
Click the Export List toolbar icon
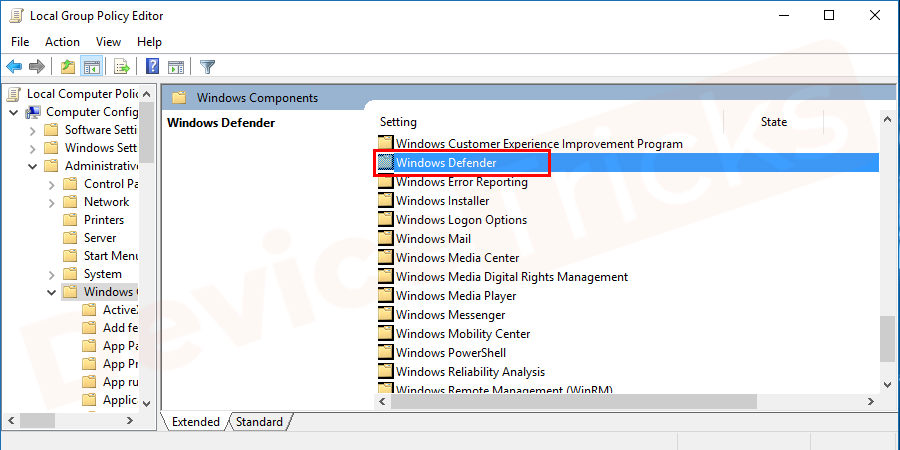[122, 67]
